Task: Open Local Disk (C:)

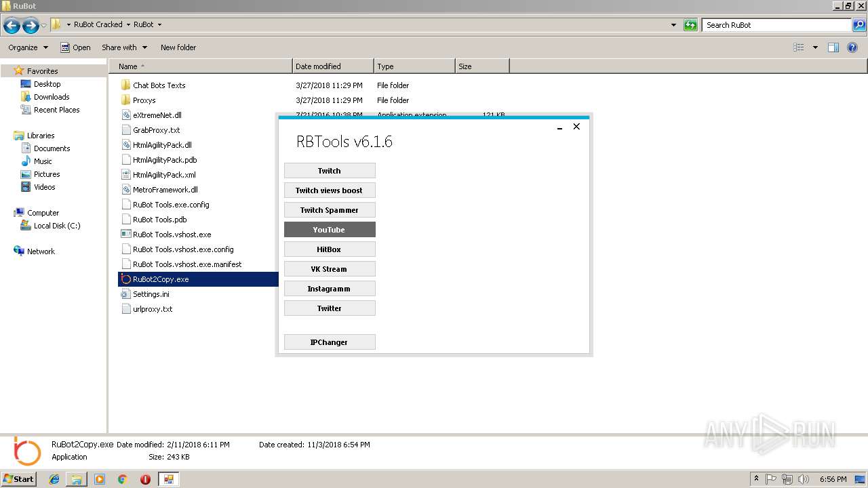Action: [57, 226]
